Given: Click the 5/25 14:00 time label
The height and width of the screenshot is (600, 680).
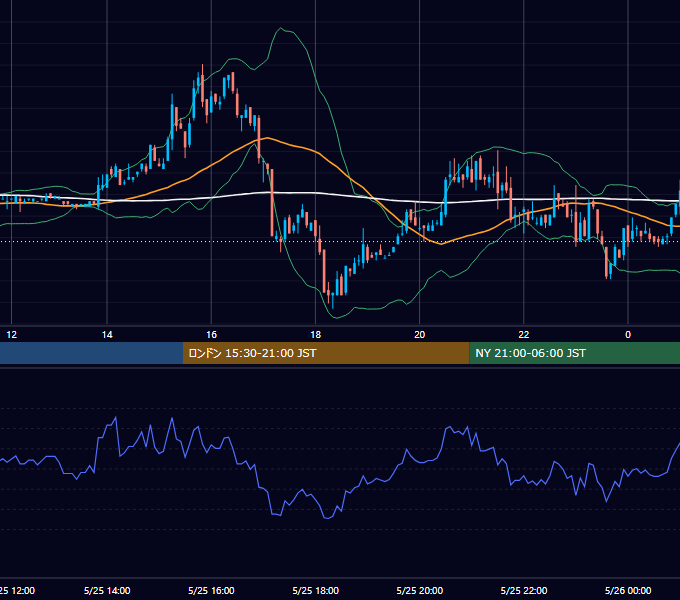Looking at the screenshot, I should (x=107, y=590).
